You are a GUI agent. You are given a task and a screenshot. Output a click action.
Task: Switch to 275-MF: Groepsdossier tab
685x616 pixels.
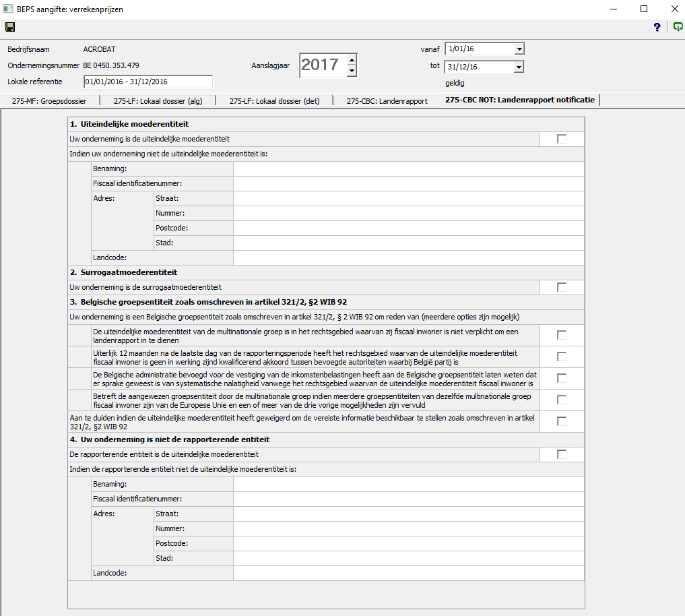(49, 101)
